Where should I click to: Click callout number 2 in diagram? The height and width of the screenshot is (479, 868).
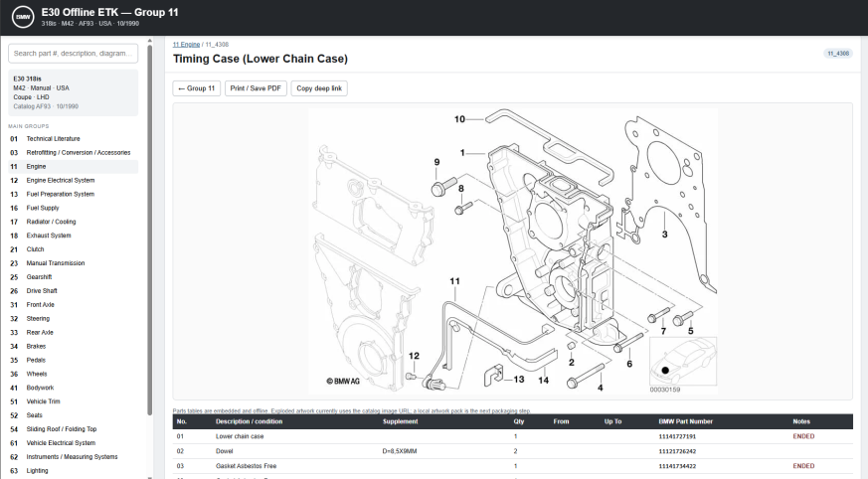(572, 363)
